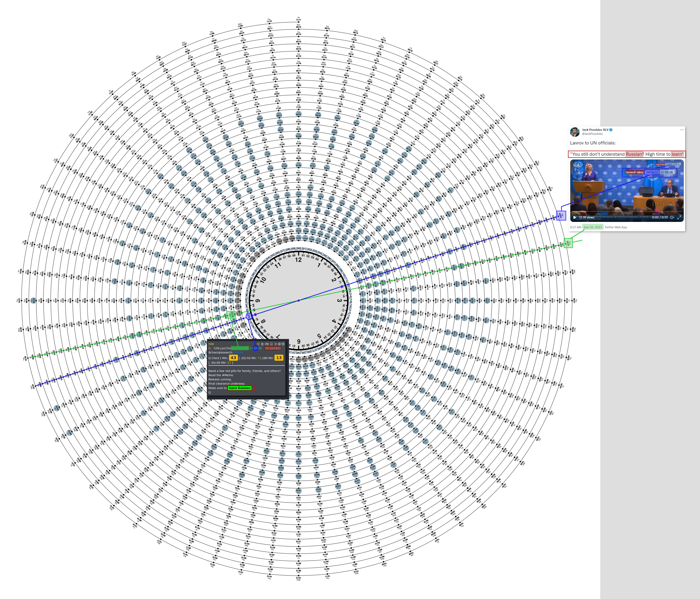This screenshot has width=700, height=599.
Task: Click the 'Read the #Memo.' line
Action: click(x=221, y=375)
